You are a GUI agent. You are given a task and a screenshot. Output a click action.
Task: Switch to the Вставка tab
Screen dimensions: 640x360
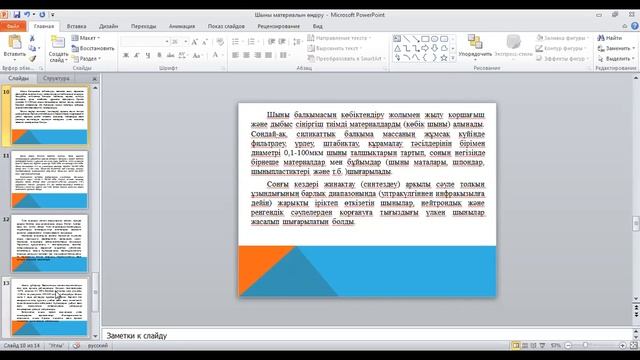pyautogui.click(x=76, y=26)
